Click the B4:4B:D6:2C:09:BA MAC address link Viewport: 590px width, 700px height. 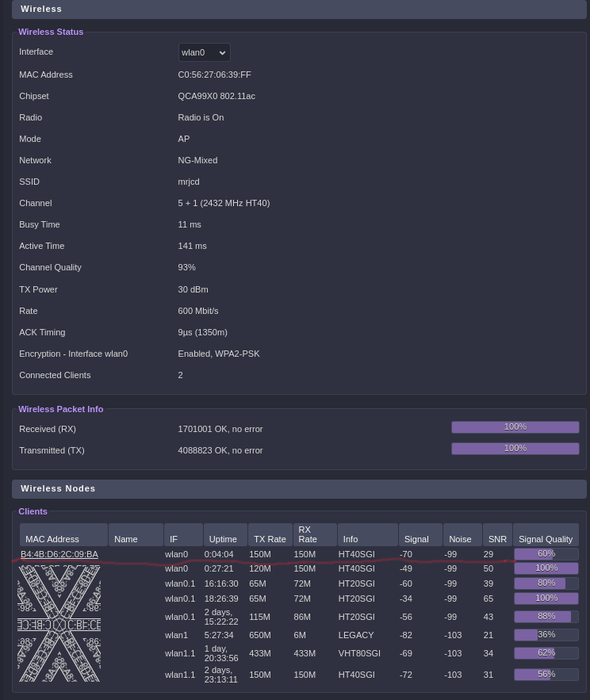tap(59, 554)
